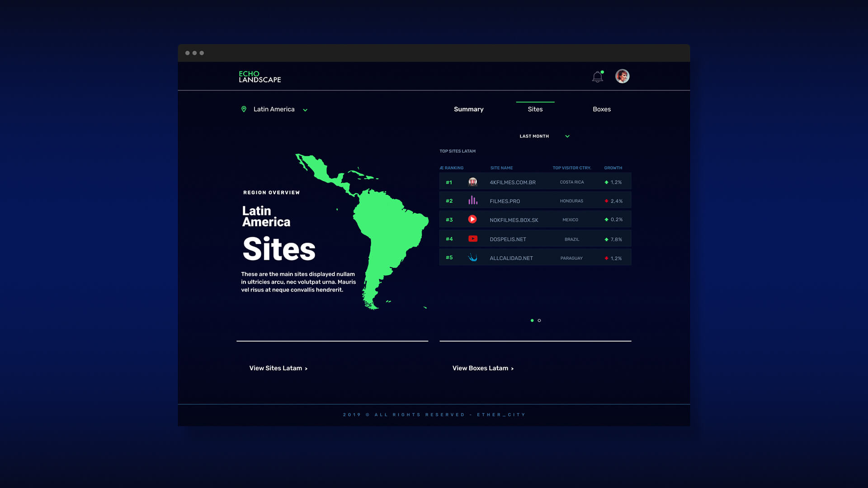Open the Boxes tab
This screenshot has width=868, height=488.
pos(601,109)
